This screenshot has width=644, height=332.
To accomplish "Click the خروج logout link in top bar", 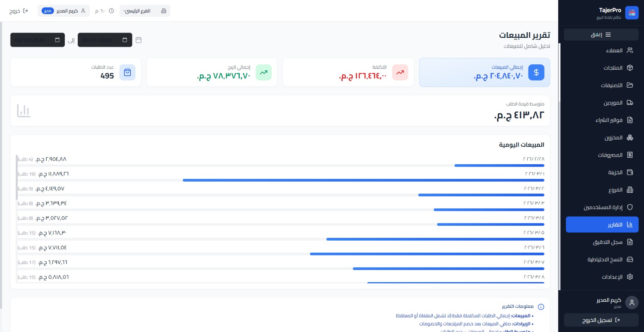I will click(19, 11).
